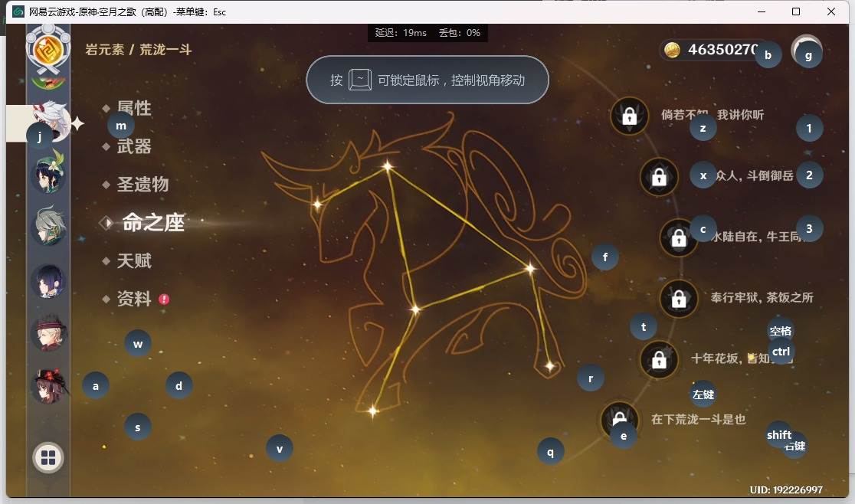The image size is (855, 504).
Task: Click the locked constellation 奉行牢狱，茶饭之所 icon
Action: [678, 299]
